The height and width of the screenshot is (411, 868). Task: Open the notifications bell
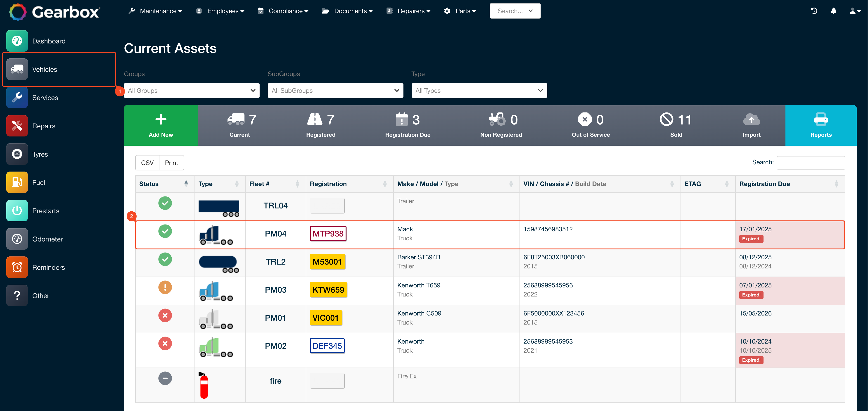833,11
